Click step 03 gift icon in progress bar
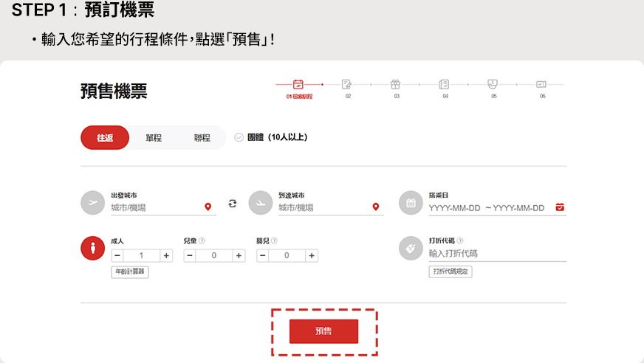The width and height of the screenshot is (644, 363). tap(396, 84)
